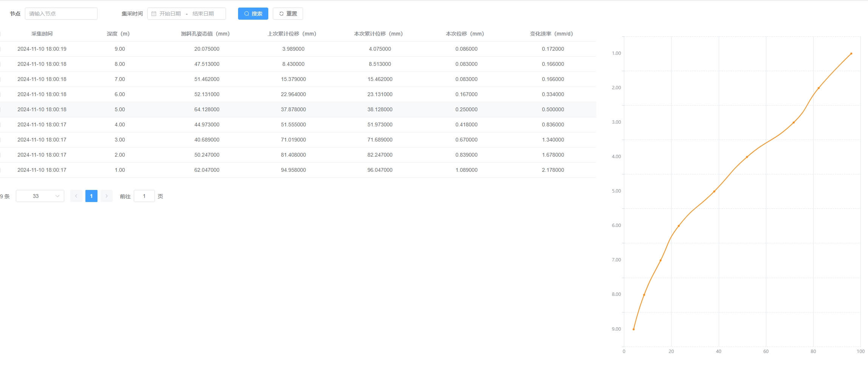
Task: Select the table row with depth 5.00
Action: coord(119,109)
